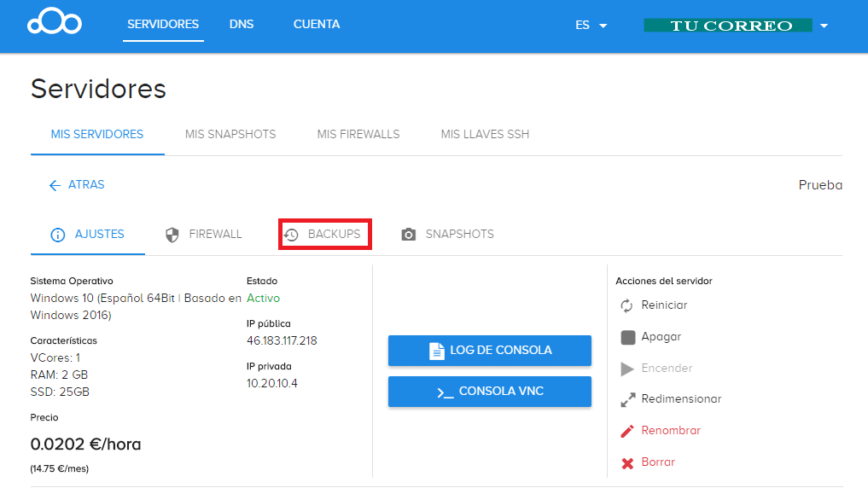Switch to the MIS FIREWALLS tab
868x488 pixels.
click(x=358, y=135)
